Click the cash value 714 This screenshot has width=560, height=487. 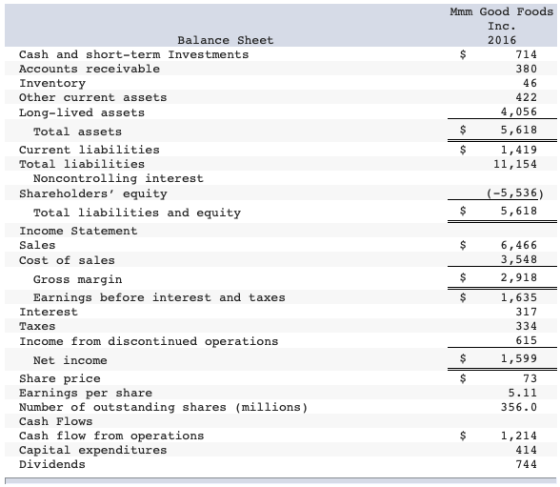[526, 54]
